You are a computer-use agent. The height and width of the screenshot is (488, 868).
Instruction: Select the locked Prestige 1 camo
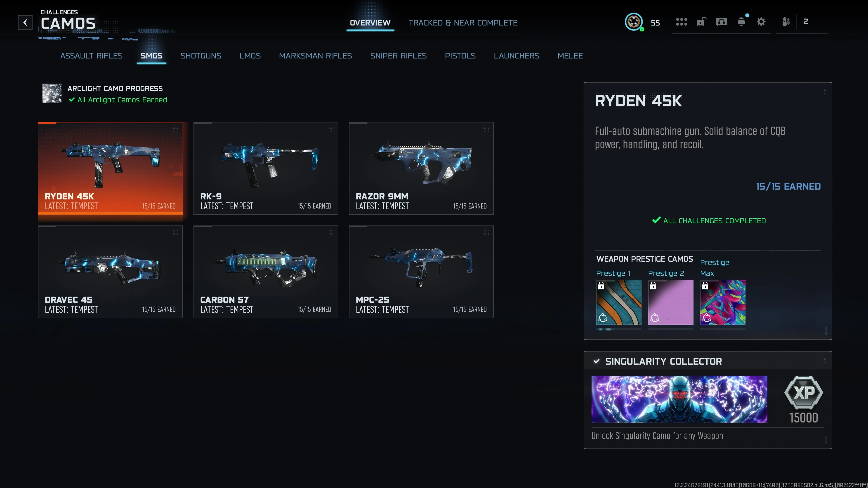619,303
